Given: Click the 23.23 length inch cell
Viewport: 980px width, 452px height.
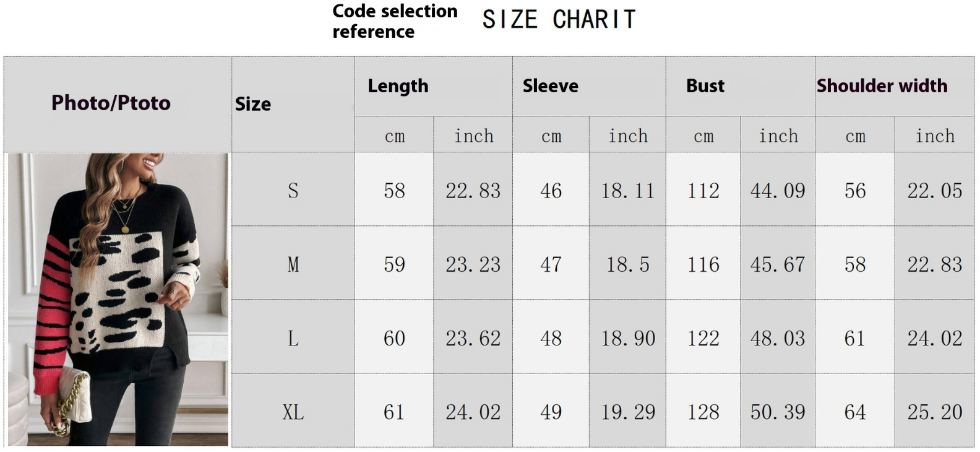Looking at the screenshot, I should pyautogui.click(x=473, y=264).
